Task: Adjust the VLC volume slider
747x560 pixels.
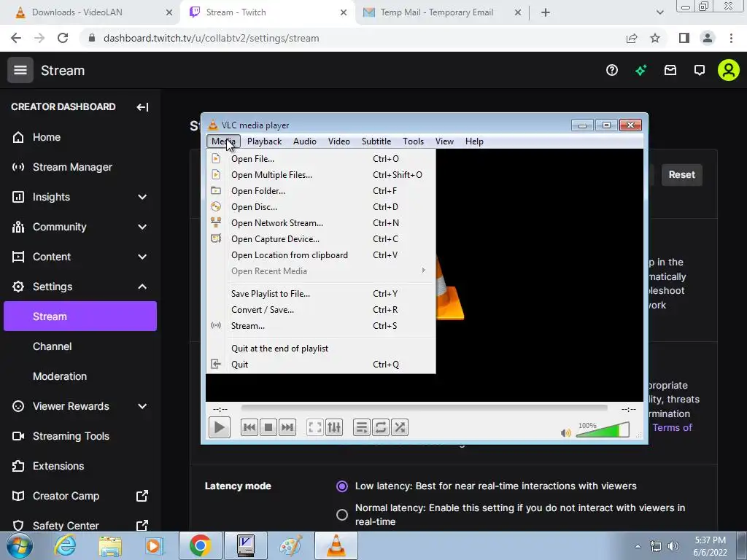Action: click(603, 429)
